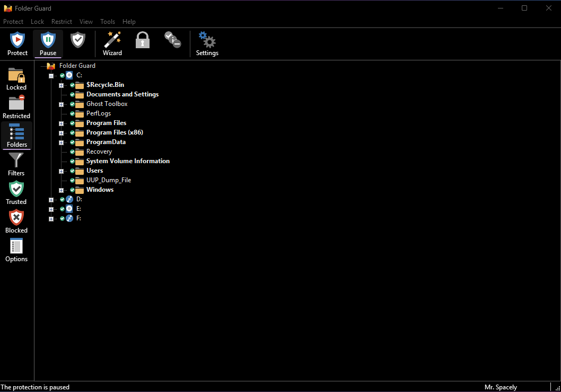Open the Help menu
The width and height of the screenshot is (561, 392).
point(129,22)
